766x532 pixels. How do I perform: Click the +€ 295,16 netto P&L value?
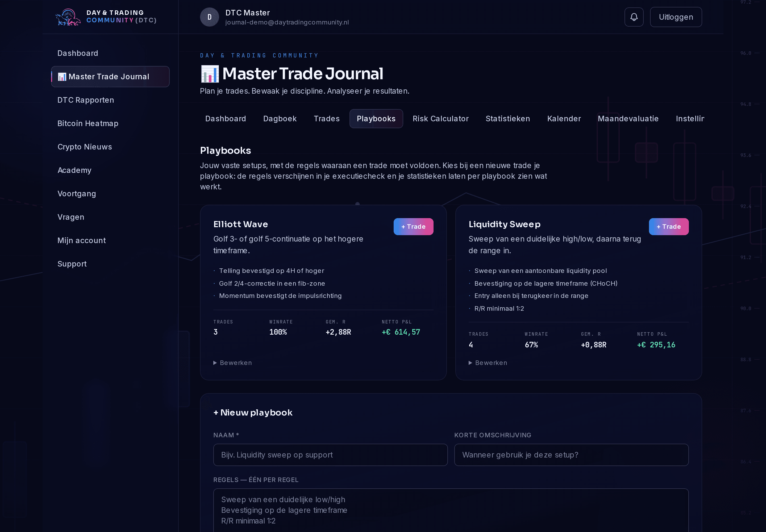point(656,345)
